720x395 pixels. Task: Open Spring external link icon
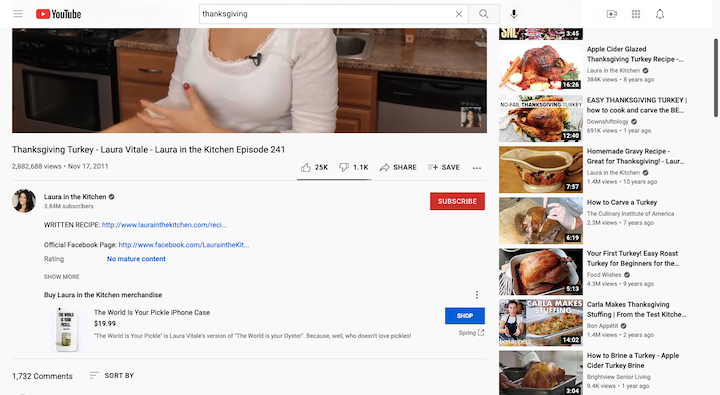click(481, 333)
